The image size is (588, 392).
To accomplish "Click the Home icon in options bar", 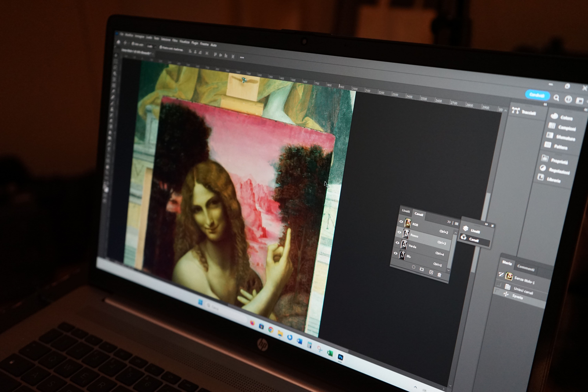I will pyautogui.click(x=118, y=42).
